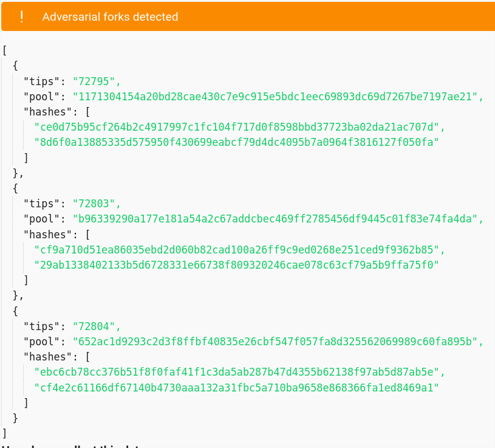This screenshot has height=448, width=495.
Task: Click the third "tips" key label
Action: coord(42,326)
